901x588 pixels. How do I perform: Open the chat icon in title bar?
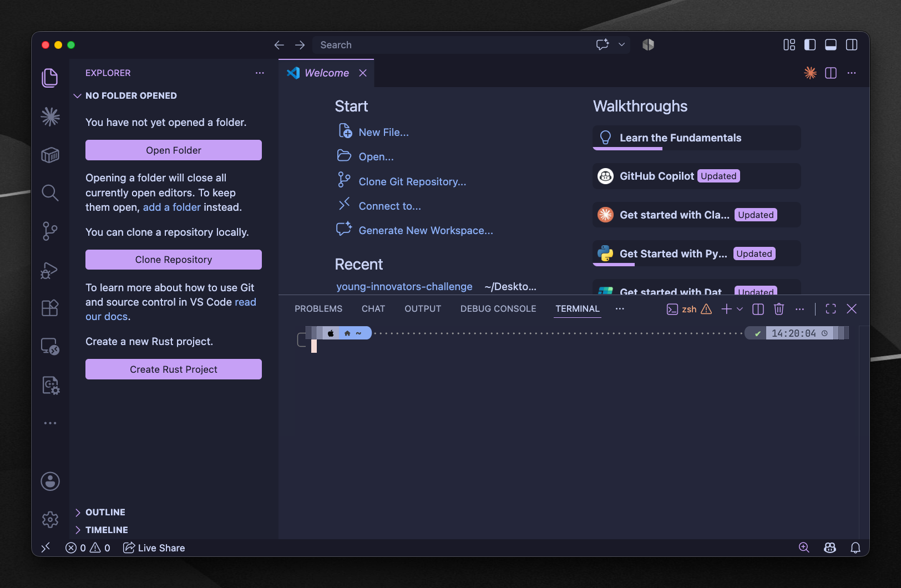(603, 45)
